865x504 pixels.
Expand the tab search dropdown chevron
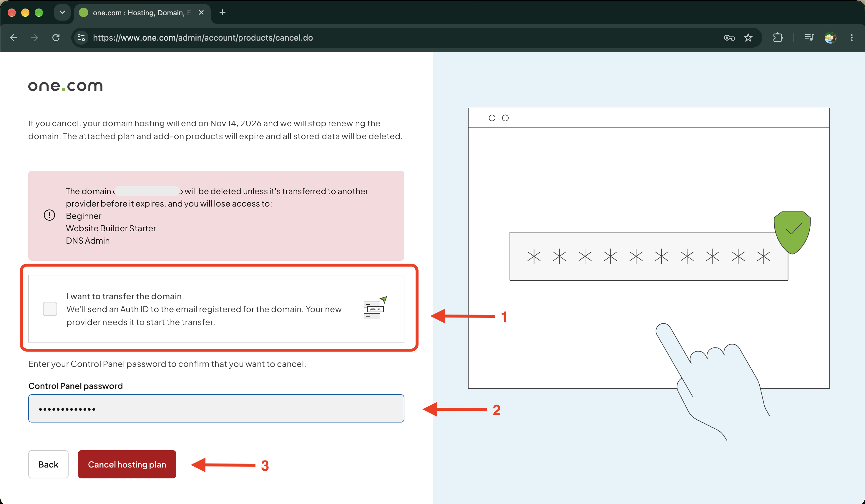point(62,13)
